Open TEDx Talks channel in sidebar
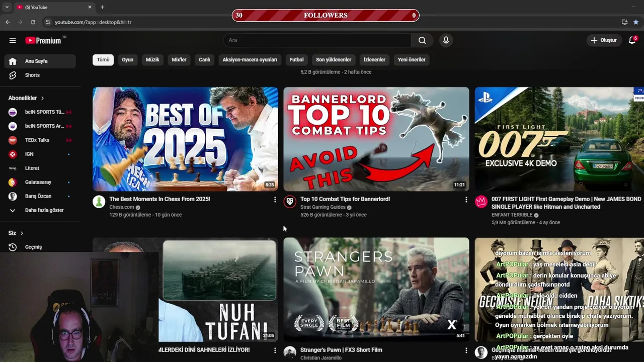644x362 pixels. [40, 140]
